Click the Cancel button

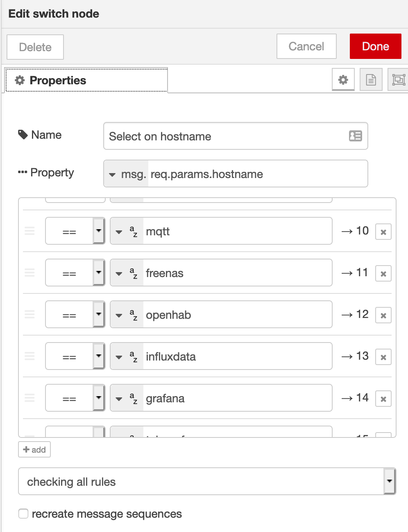point(306,46)
